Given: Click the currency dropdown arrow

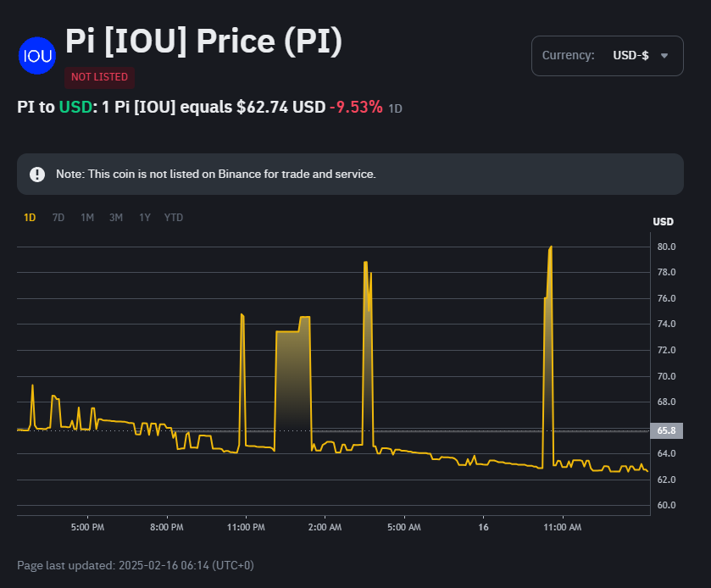Looking at the screenshot, I should (664, 56).
